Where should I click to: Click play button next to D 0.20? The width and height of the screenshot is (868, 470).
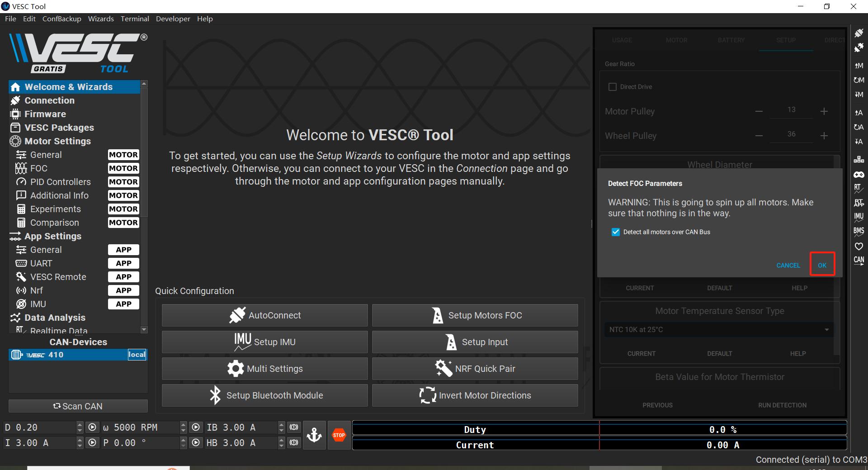[x=92, y=427]
